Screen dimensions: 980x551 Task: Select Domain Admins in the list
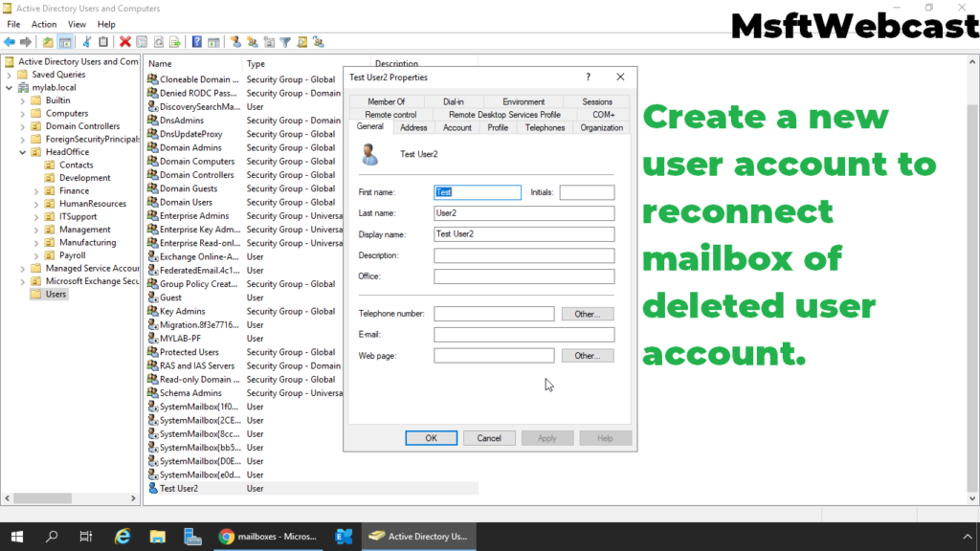coord(190,147)
